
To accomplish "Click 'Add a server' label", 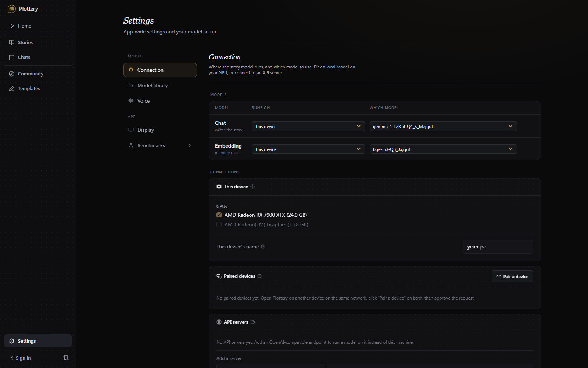I will pos(229,358).
